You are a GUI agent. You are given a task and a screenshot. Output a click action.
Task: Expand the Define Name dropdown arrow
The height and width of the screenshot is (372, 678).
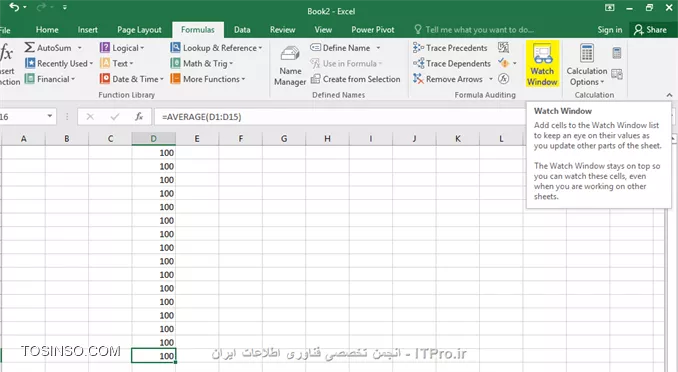click(x=378, y=48)
